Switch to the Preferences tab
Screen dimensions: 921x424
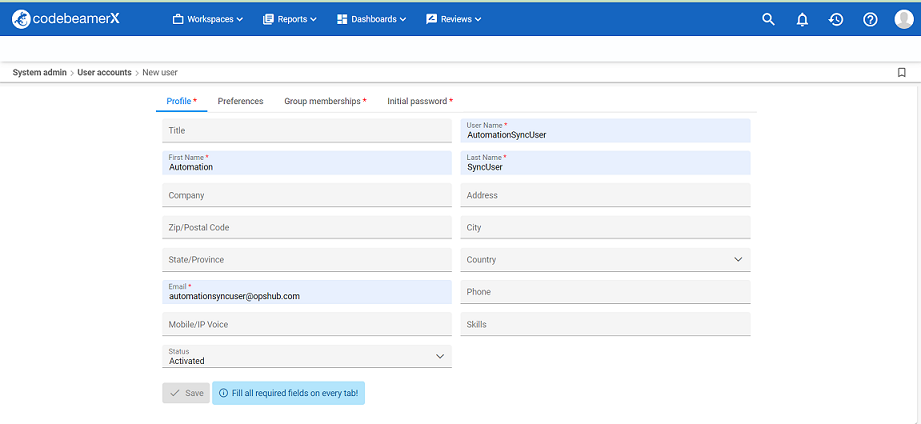(240, 101)
